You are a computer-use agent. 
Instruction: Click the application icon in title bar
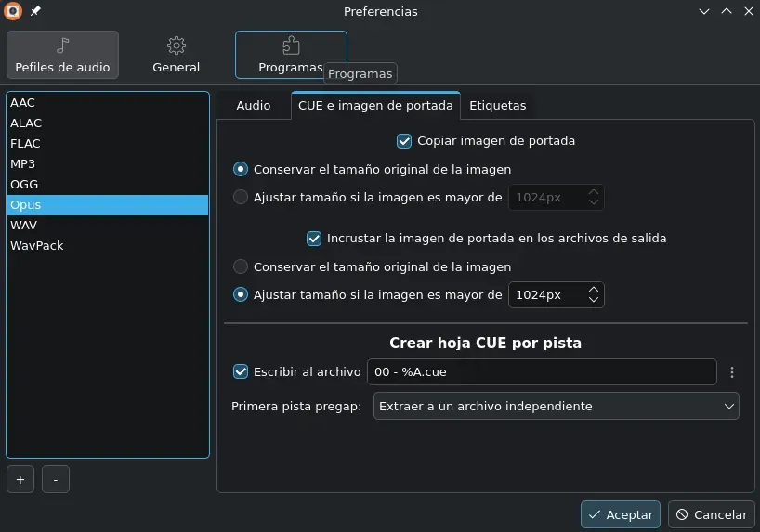(x=13, y=11)
